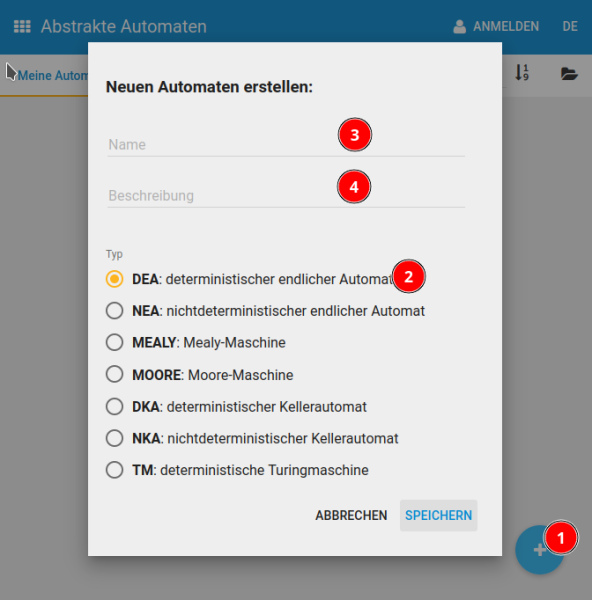The height and width of the screenshot is (600, 592).
Task: Focus the Name input field
Action: [286, 145]
